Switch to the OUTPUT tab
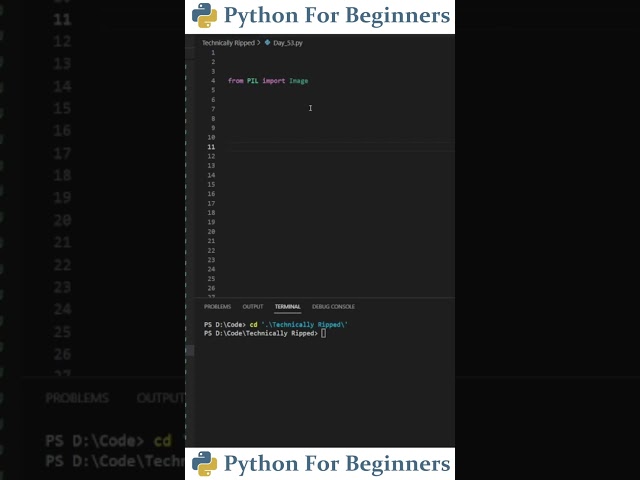 click(253, 307)
